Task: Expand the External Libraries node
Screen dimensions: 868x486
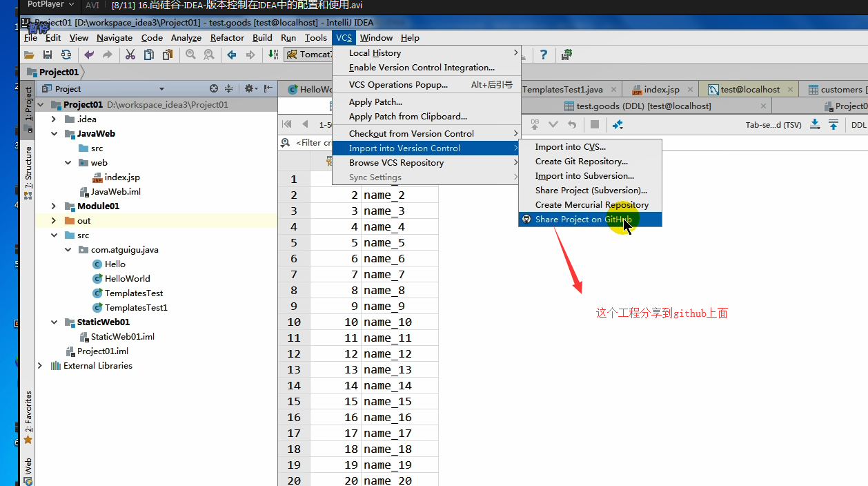Action: (40, 365)
